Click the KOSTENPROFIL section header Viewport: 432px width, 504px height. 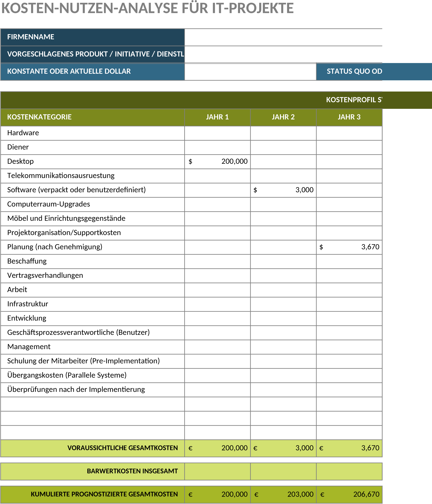pos(216,100)
